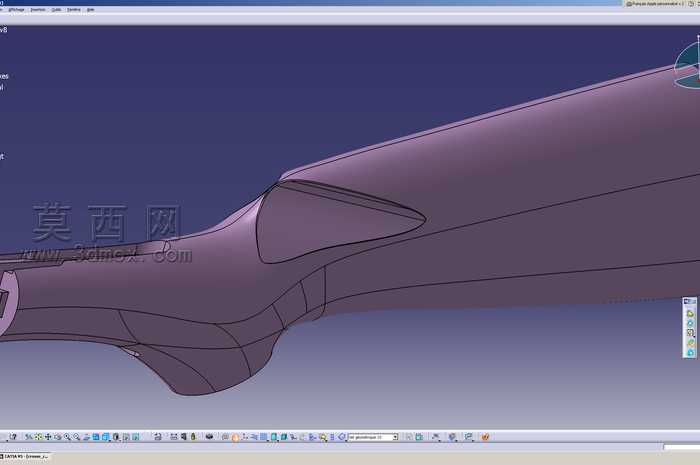Image resolution: width=700 pixels, height=465 pixels.
Task: Click the orange round icon at toolbar's right end
Action: [485, 437]
